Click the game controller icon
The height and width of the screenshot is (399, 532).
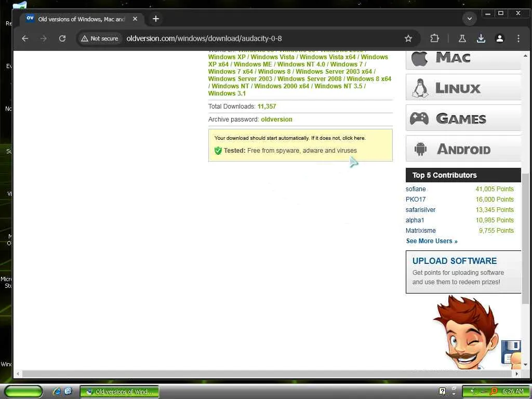click(419, 118)
